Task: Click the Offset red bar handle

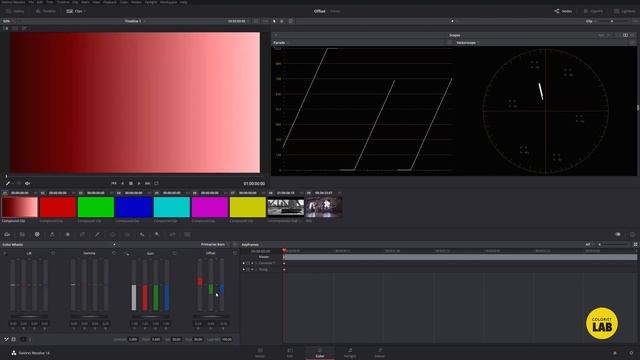Action: tap(200, 281)
